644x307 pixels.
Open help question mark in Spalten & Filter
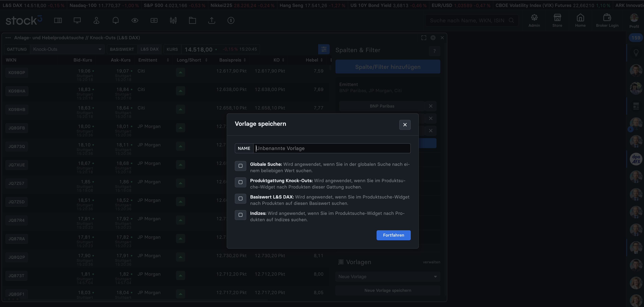click(435, 51)
